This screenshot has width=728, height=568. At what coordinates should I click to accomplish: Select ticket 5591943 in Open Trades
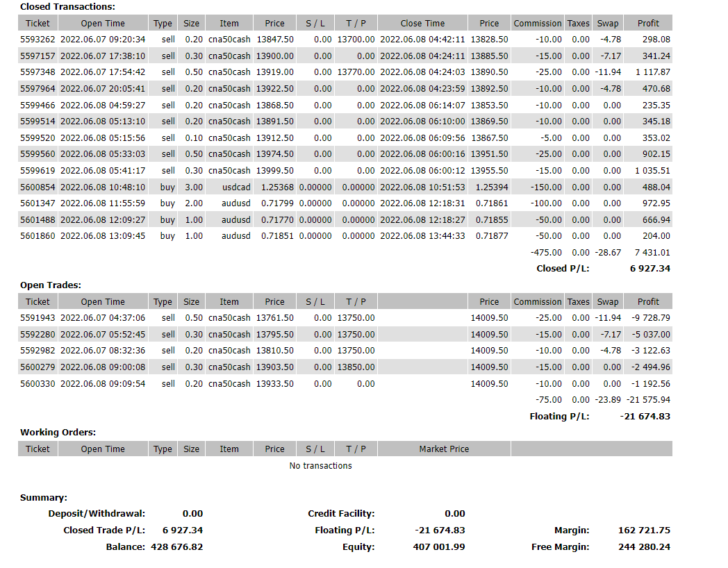click(x=38, y=317)
